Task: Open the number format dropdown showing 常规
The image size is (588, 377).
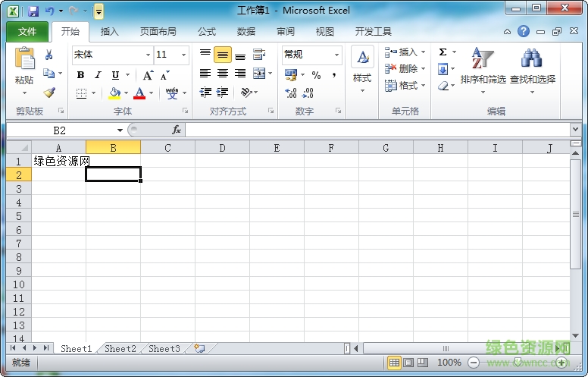Action: [336, 55]
